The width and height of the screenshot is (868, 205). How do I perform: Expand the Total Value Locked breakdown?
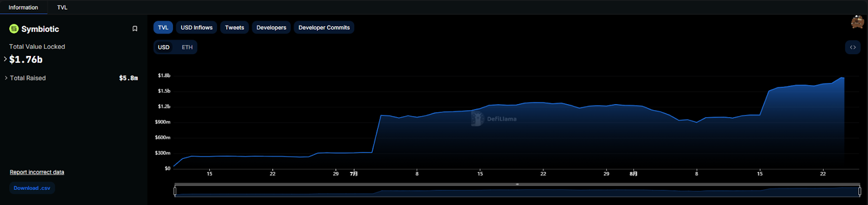coord(5,59)
